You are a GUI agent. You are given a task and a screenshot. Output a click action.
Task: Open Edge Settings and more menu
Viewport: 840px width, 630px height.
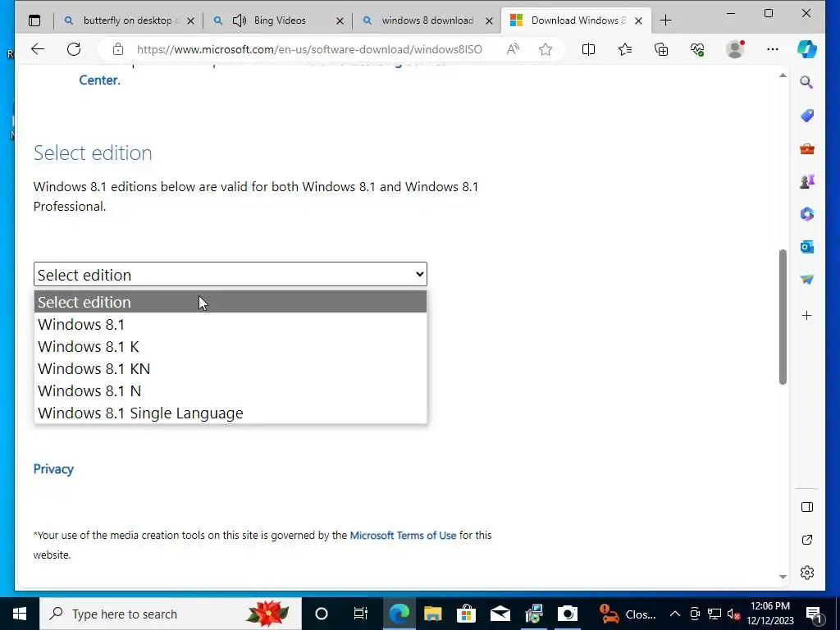[773, 49]
